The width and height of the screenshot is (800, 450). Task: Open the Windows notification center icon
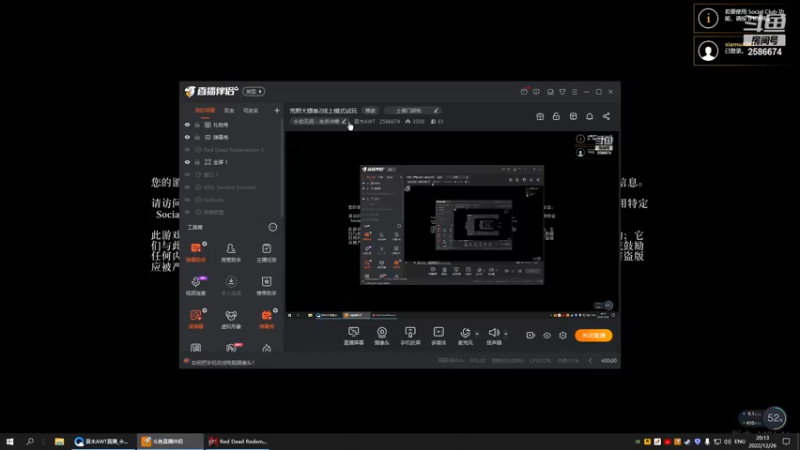[787, 441]
